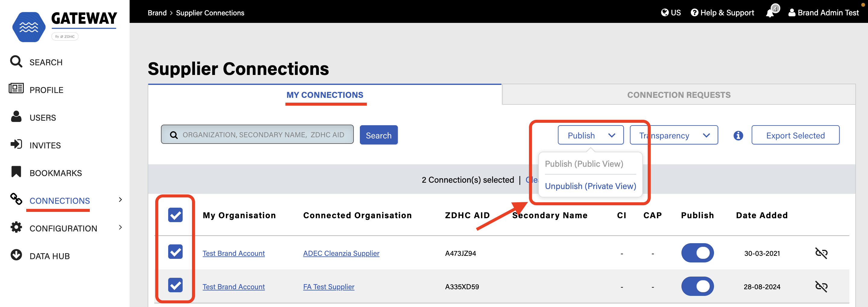Click the Export Selected button
Screen dimensions: 868x307
click(x=795, y=135)
